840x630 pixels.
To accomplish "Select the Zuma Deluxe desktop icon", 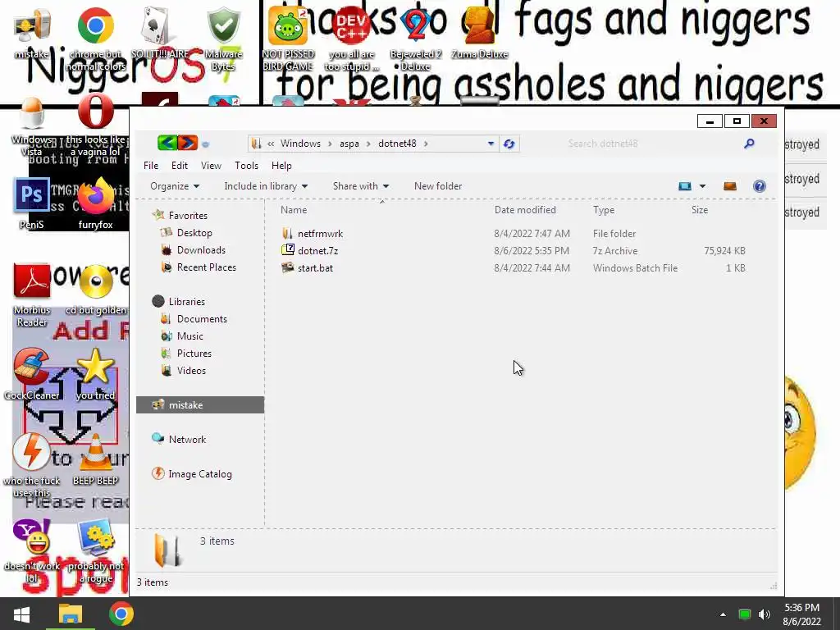I will point(479,33).
